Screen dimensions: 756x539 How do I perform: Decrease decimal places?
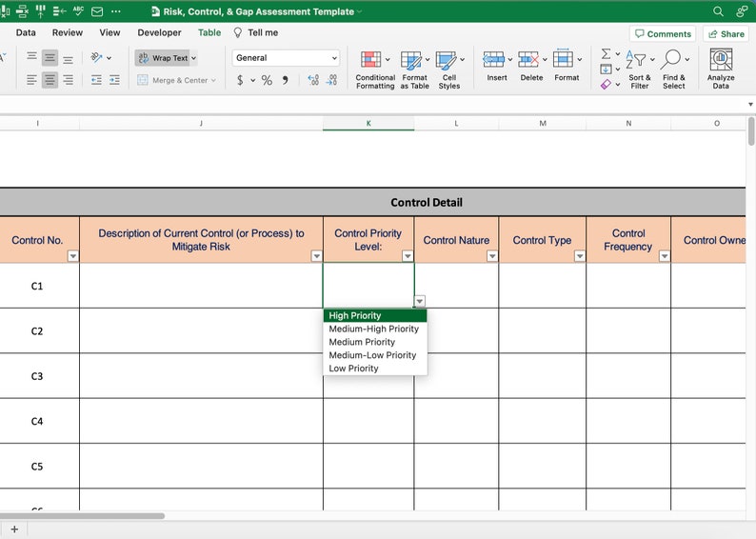(x=331, y=80)
